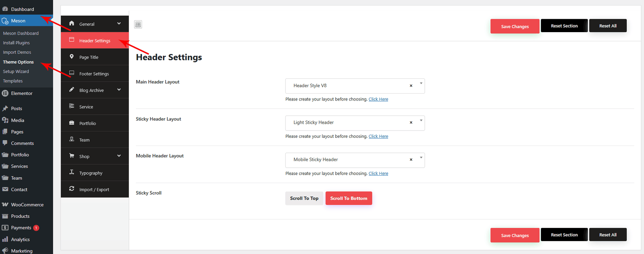Screen dimensions: 644x254
Task: Open Typography settings icon in theme panel
Action: [72, 173]
